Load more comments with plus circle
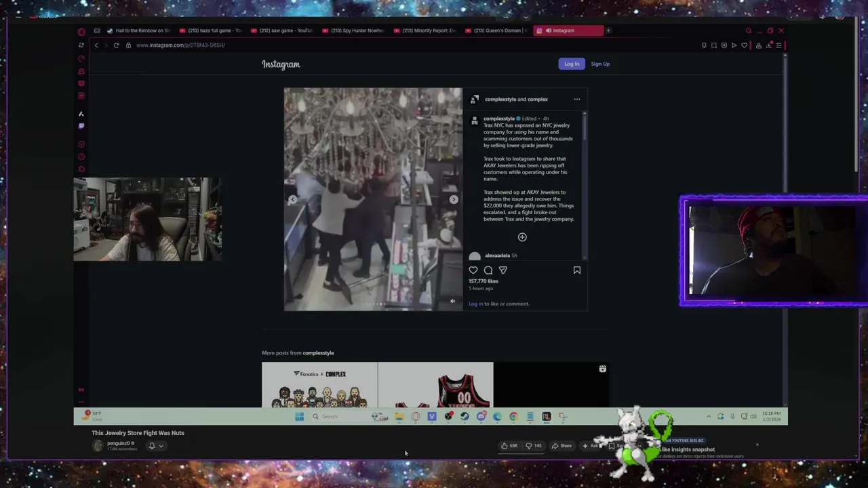This screenshot has height=488, width=868. pyautogui.click(x=522, y=237)
